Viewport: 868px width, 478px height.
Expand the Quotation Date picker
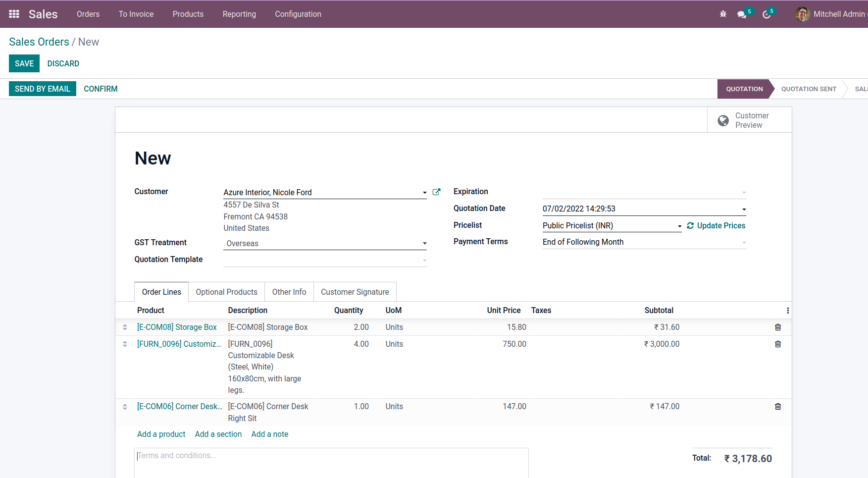coord(744,209)
